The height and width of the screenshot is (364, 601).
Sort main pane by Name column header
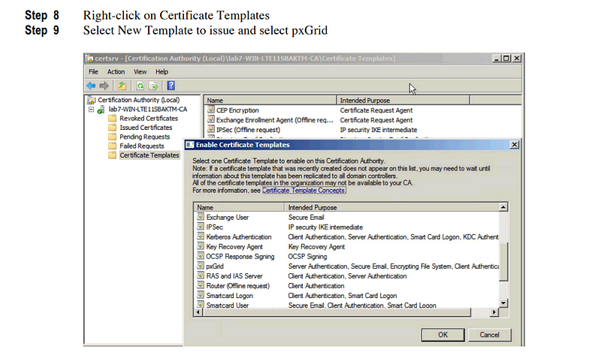click(x=270, y=101)
